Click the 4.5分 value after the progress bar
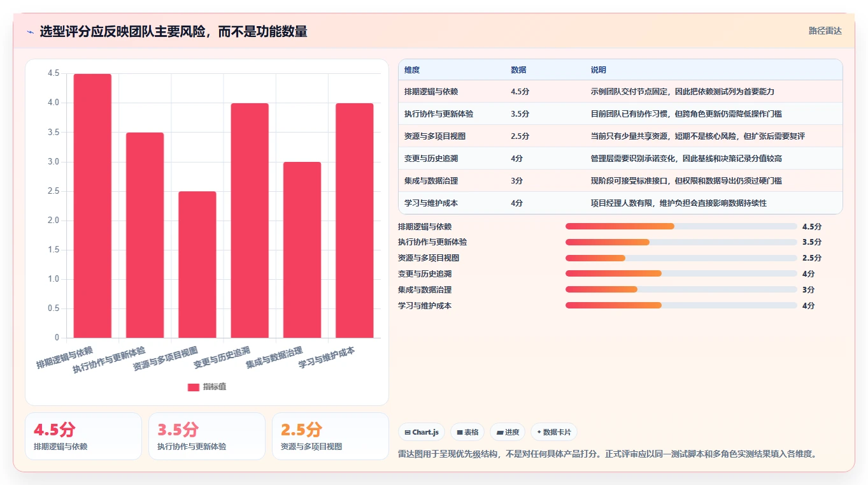The height and width of the screenshot is (485, 868). click(x=812, y=226)
